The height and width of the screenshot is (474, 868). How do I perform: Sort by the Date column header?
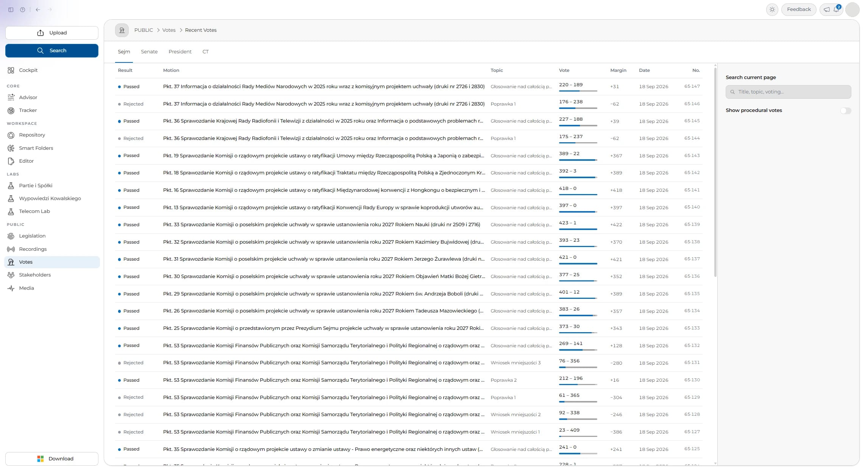click(644, 70)
